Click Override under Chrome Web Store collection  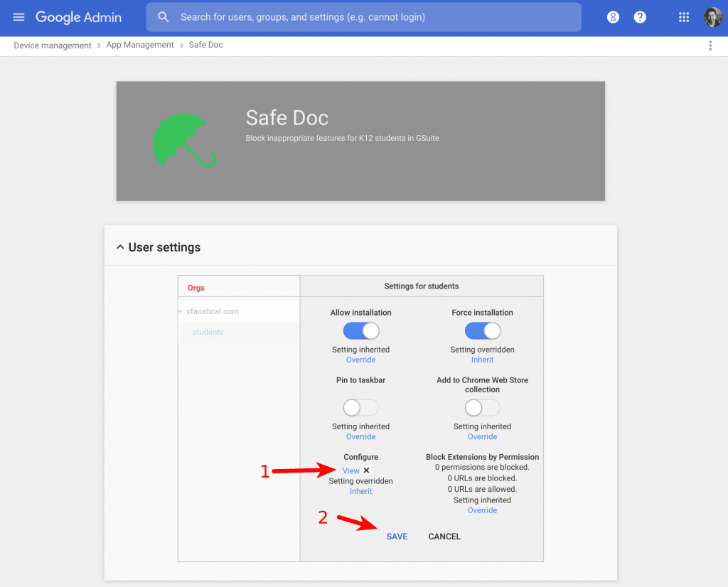pos(483,437)
